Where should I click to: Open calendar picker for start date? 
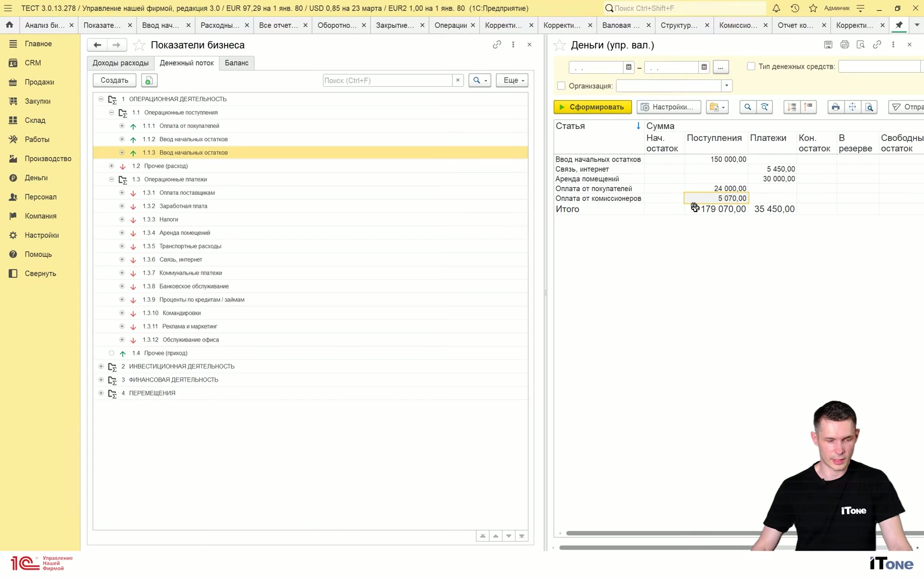coord(629,67)
